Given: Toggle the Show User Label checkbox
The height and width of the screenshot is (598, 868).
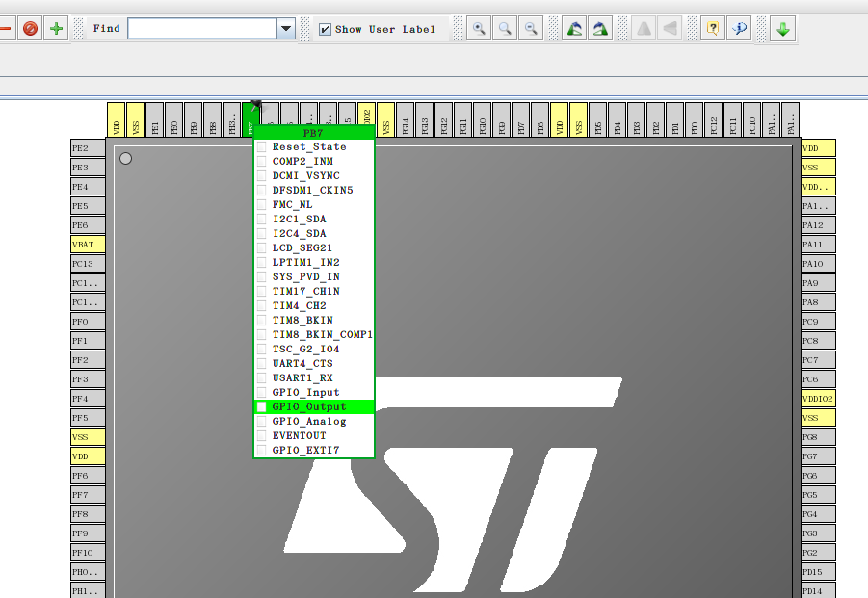Looking at the screenshot, I should [x=326, y=29].
